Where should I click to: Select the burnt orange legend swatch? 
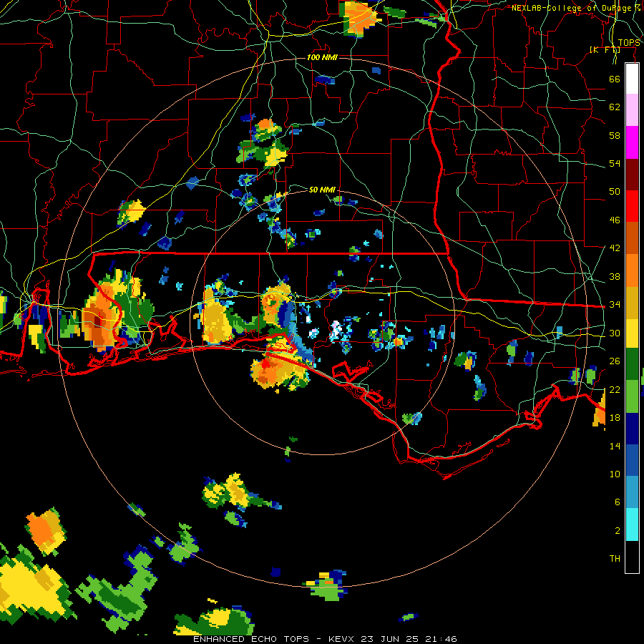[x=632, y=238]
